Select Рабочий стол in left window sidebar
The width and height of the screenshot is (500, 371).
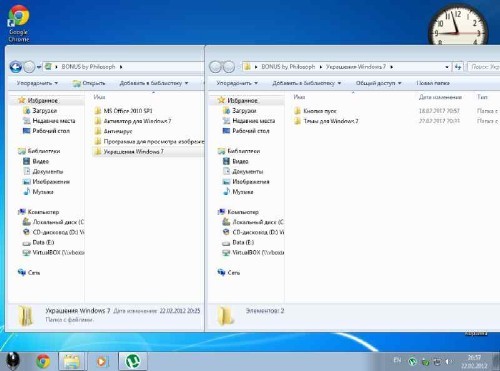coord(46,131)
